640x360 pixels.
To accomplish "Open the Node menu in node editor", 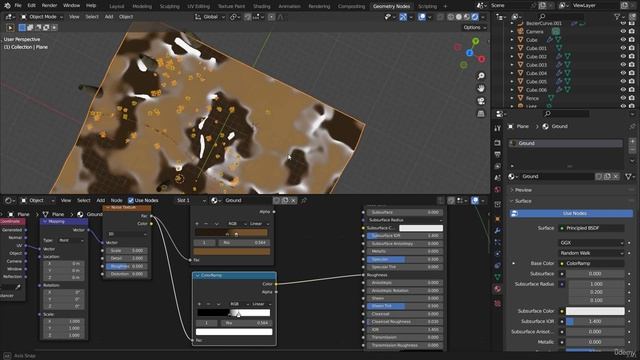I will click(116, 200).
